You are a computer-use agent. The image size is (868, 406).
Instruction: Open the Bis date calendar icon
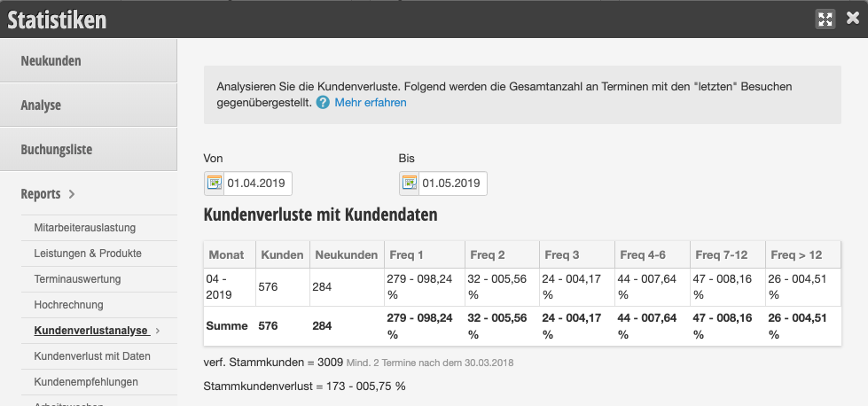tap(409, 183)
